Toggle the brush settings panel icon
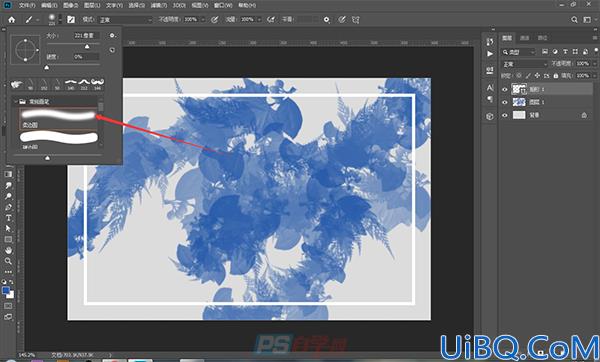The width and height of the screenshot is (600, 362). pos(71,20)
